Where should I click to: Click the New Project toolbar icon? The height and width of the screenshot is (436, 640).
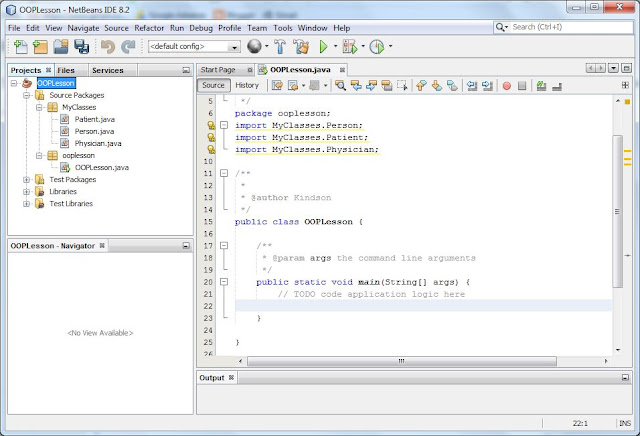tap(40, 47)
